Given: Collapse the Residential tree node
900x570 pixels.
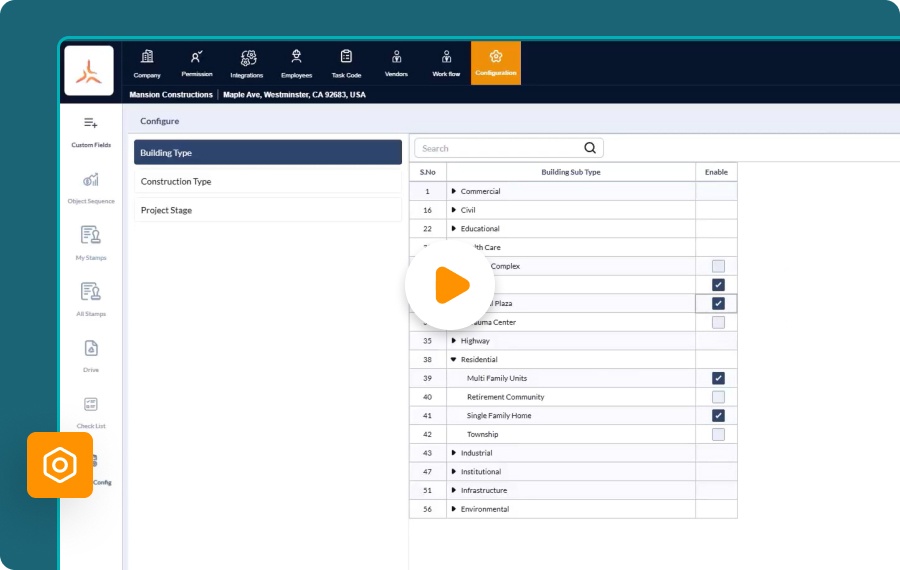Looking at the screenshot, I should 453,359.
